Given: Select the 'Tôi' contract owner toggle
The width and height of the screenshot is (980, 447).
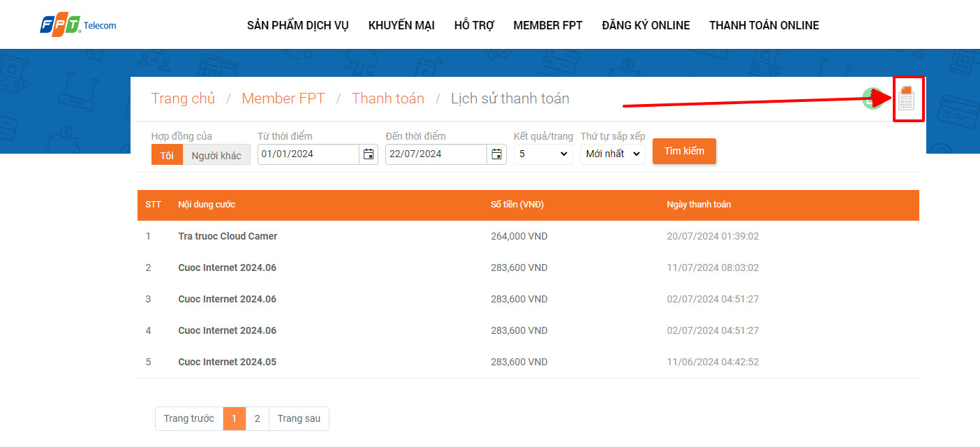Looking at the screenshot, I should 167,155.
